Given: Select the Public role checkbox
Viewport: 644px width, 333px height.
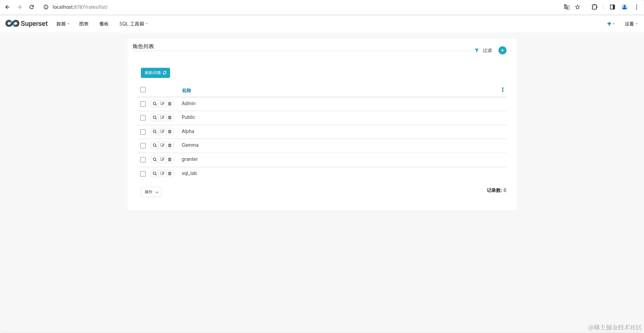Looking at the screenshot, I should click(143, 118).
